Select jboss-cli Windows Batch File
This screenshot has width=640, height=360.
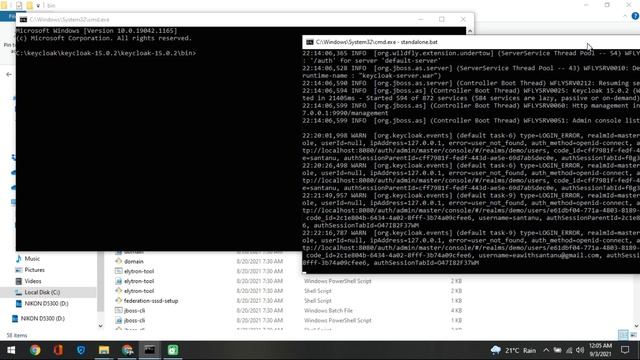click(134, 311)
